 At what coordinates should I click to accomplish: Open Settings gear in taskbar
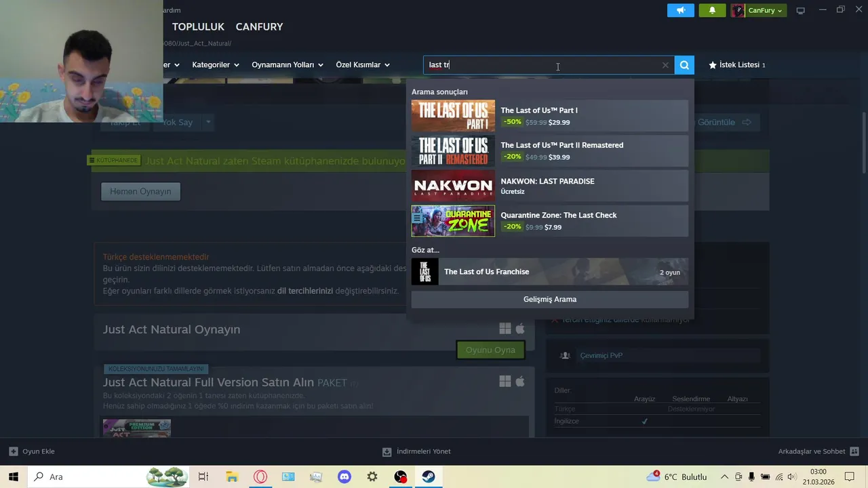(x=372, y=476)
